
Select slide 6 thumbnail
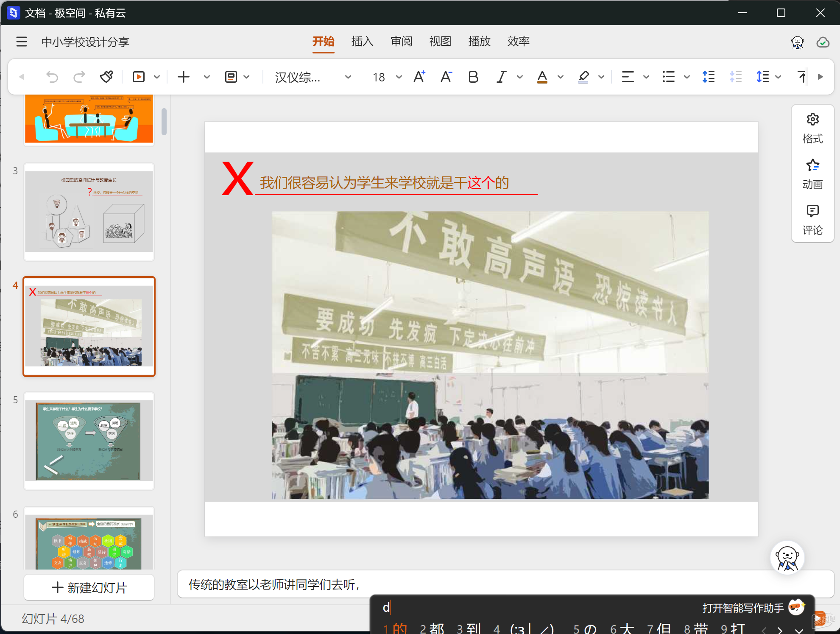89,539
